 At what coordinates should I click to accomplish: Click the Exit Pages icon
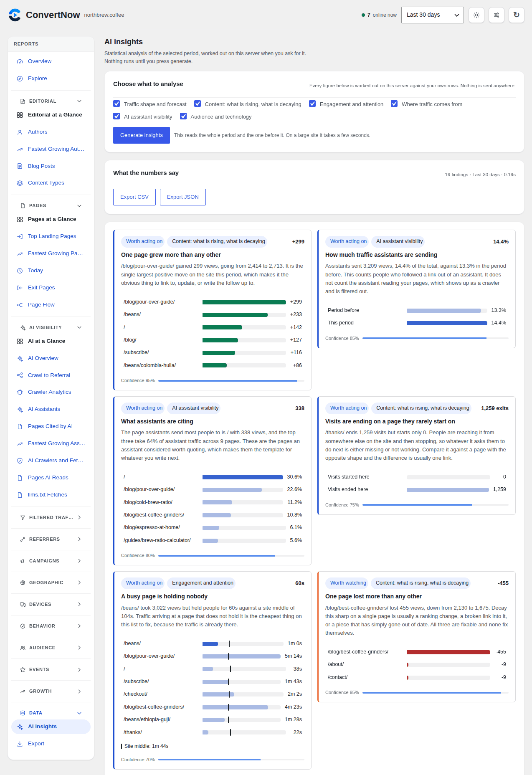point(20,288)
